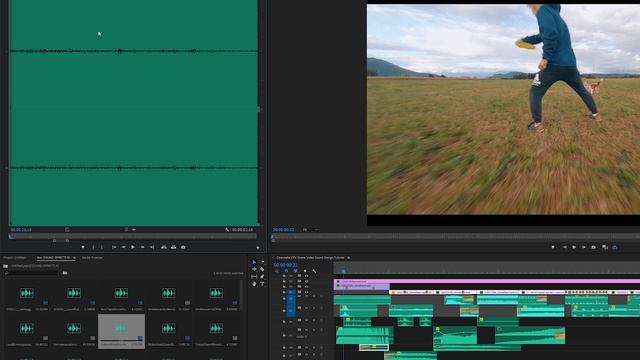The image size is (640, 360).
Task: Go to In point in Source monitor
Action: point(114,247)
